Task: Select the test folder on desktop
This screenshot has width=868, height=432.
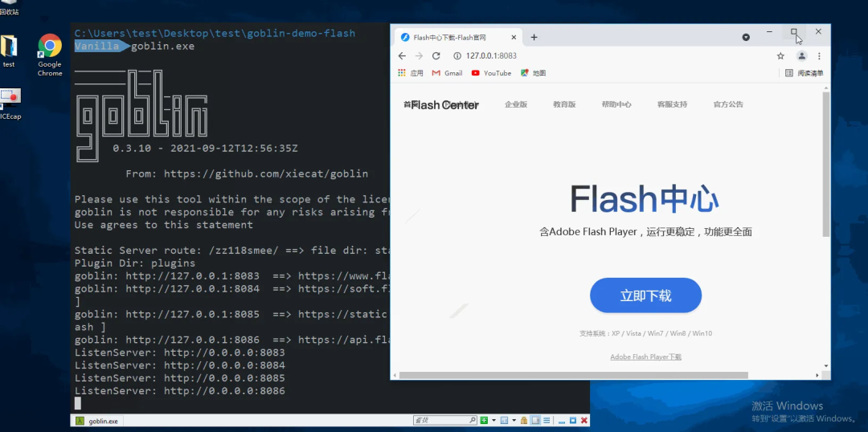Action: coord(9,51)
